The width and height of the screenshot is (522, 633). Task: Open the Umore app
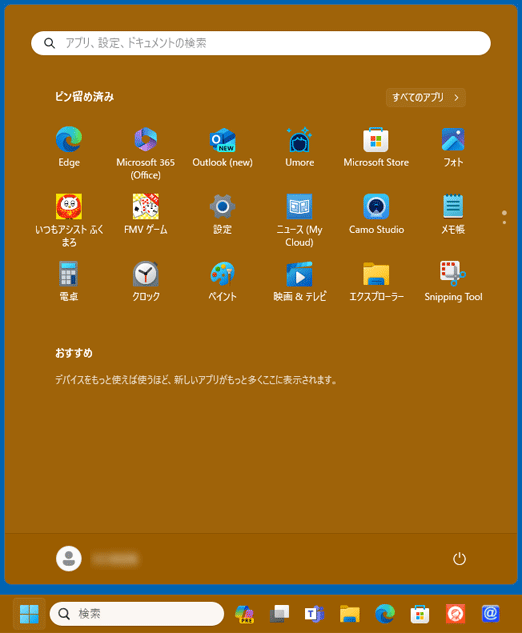click(299, 147)
